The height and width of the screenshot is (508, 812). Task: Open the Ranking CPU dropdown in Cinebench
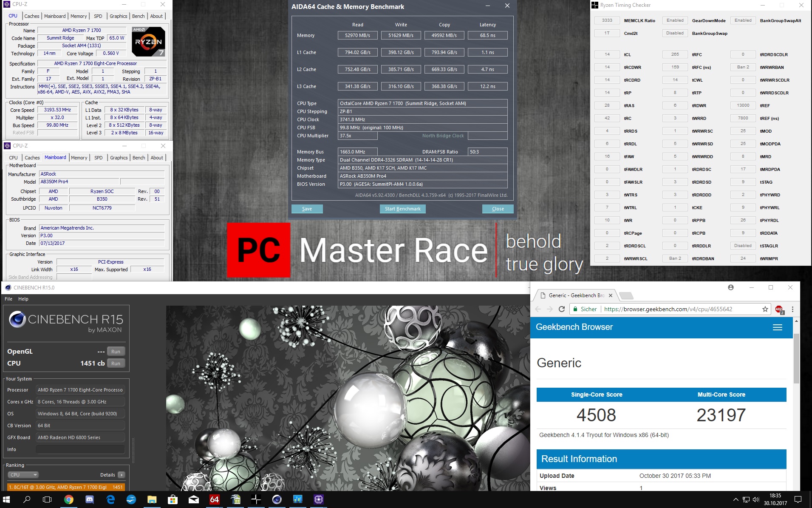(x=23, y=475)
